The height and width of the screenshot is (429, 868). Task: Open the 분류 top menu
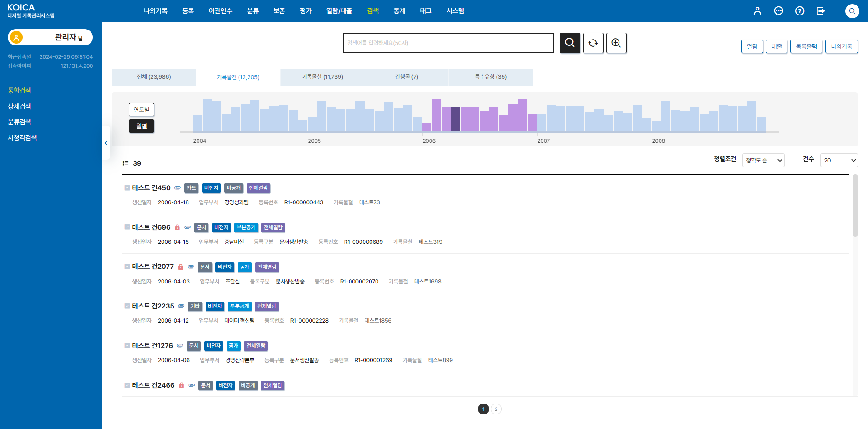[253, 11]
